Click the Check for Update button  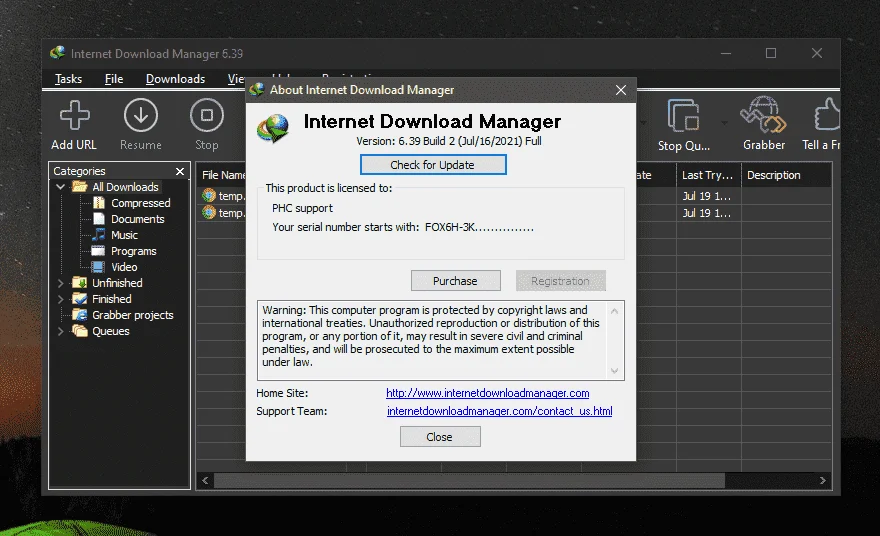coord(433,165)
